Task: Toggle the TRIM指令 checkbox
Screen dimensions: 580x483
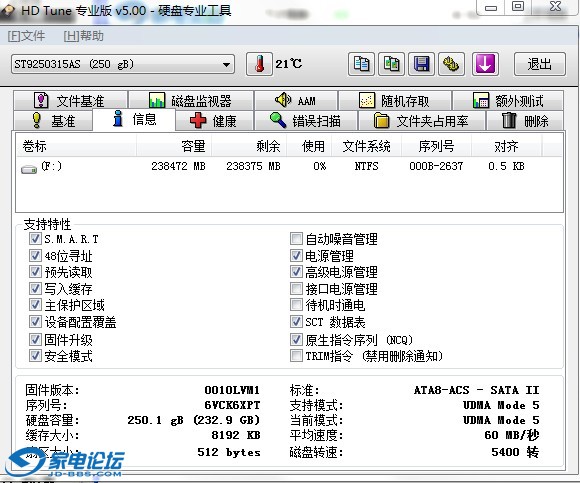Action: (x=296, y=356)
